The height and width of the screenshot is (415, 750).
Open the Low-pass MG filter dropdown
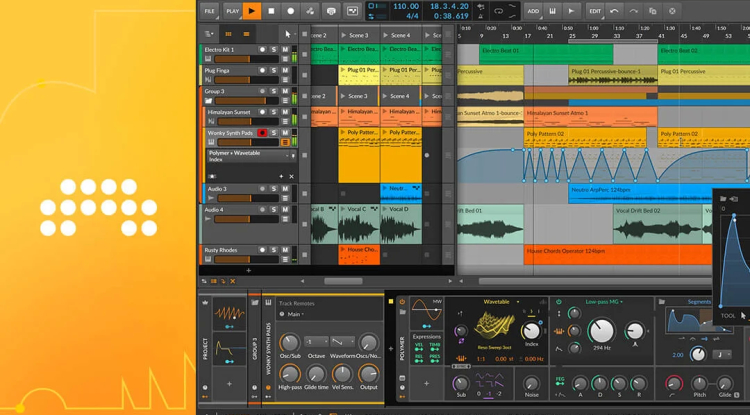[x=604, y=302]
